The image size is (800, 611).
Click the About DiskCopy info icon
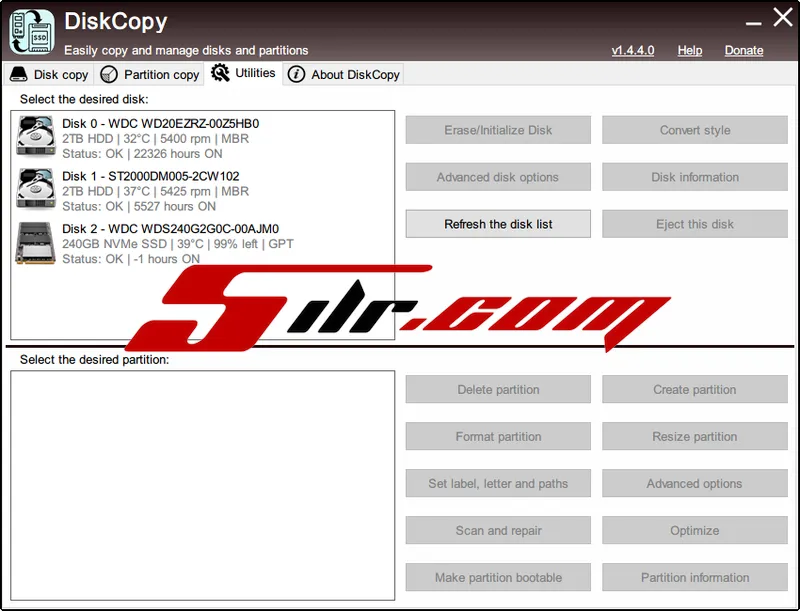click(296, 74)
